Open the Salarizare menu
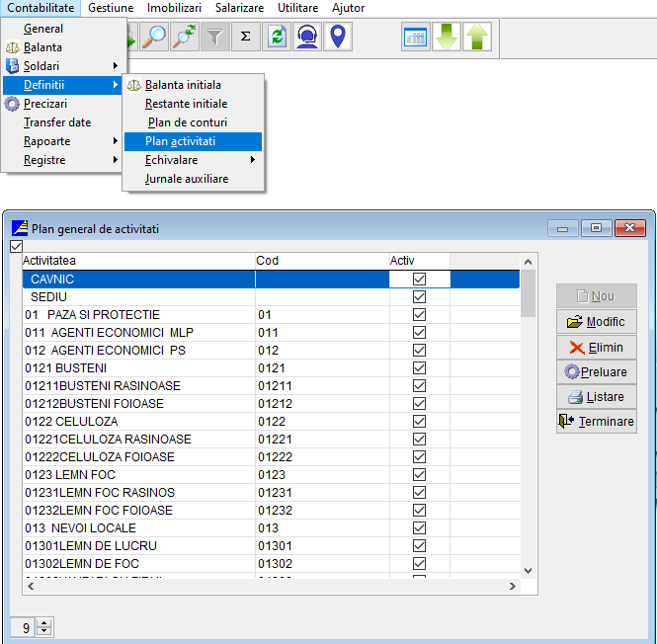 (239, 8)
